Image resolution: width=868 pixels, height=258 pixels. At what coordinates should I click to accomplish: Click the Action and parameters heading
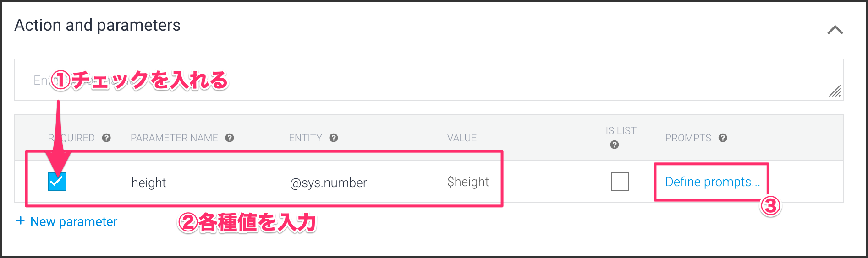98,25
